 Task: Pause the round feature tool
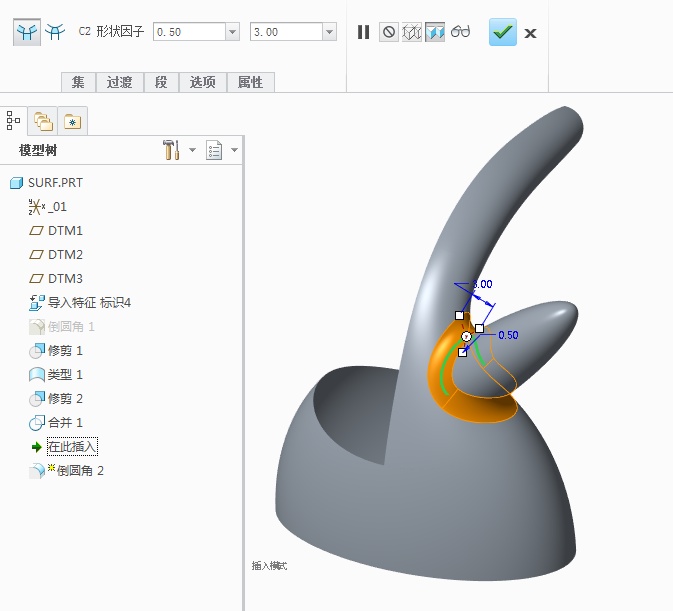pos(363,32)
